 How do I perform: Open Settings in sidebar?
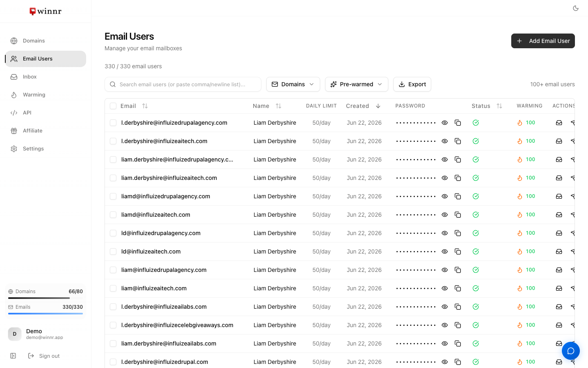pyautogui.click(x=45, y=149)
